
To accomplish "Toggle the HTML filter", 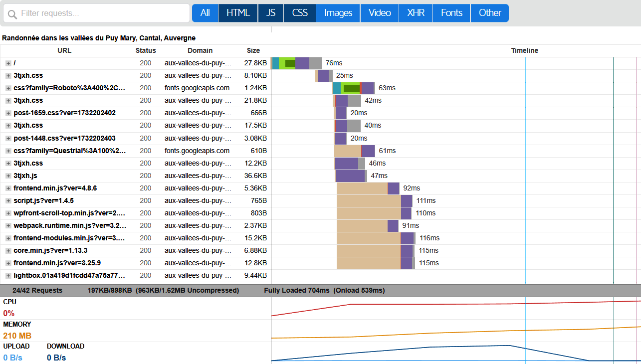I will [x=238, y=13].
